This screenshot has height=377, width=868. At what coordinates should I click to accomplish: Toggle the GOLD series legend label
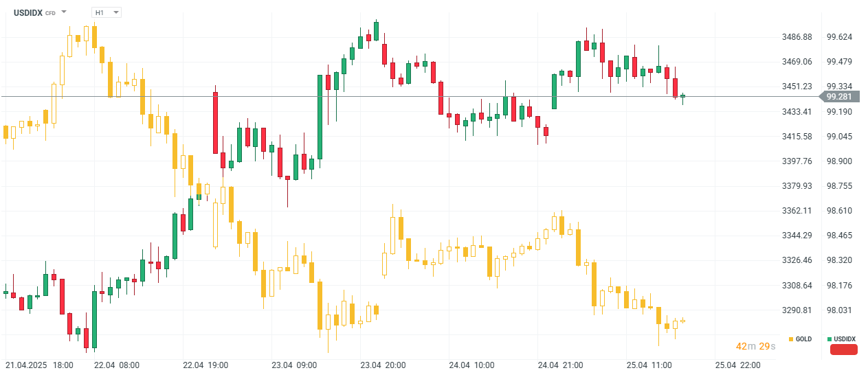pos(803,339)
